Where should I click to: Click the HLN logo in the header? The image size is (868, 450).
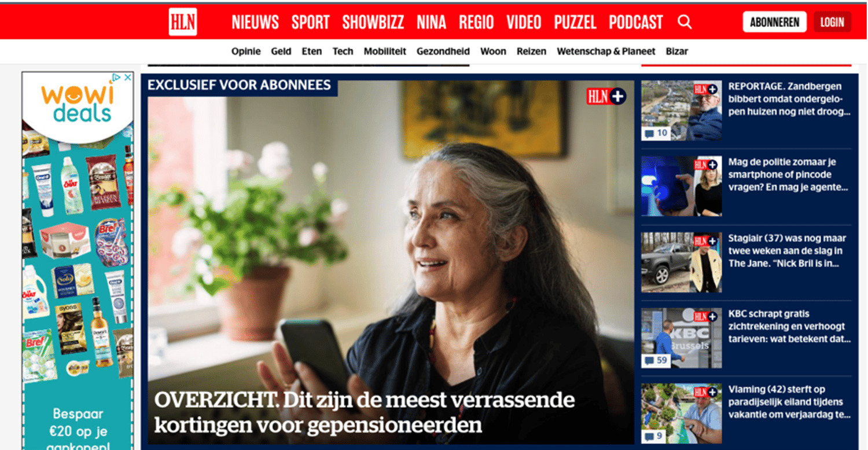[183, 23]
